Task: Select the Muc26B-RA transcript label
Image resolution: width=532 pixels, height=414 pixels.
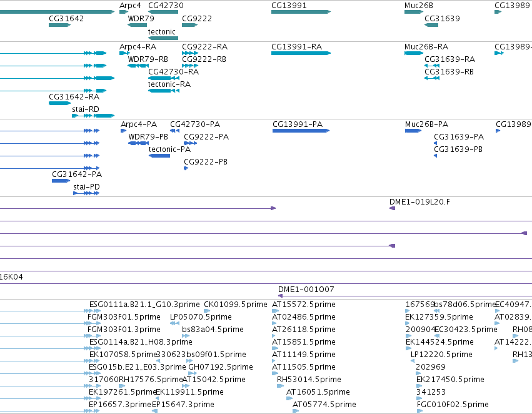Action: coord(426,47)
